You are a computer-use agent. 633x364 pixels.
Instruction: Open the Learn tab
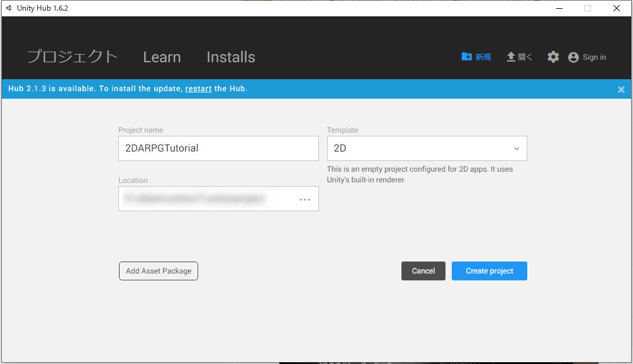coord(162,57)
